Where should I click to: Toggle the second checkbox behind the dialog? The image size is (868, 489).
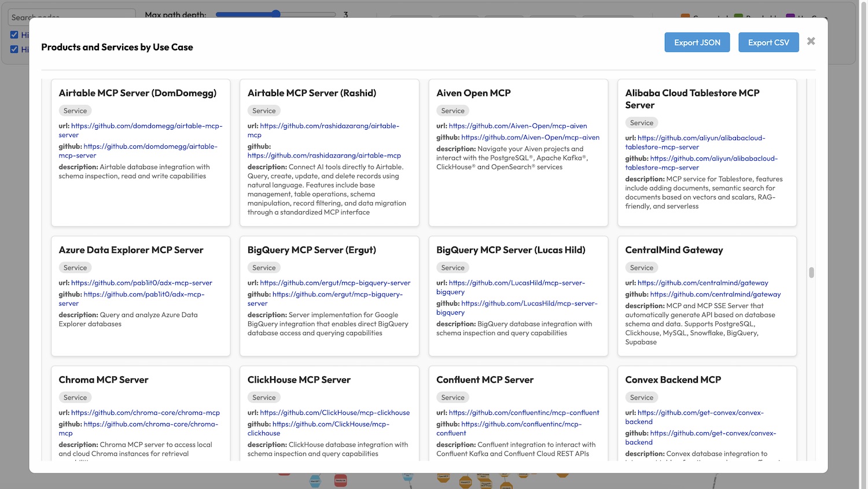click(x=14, y=49)
